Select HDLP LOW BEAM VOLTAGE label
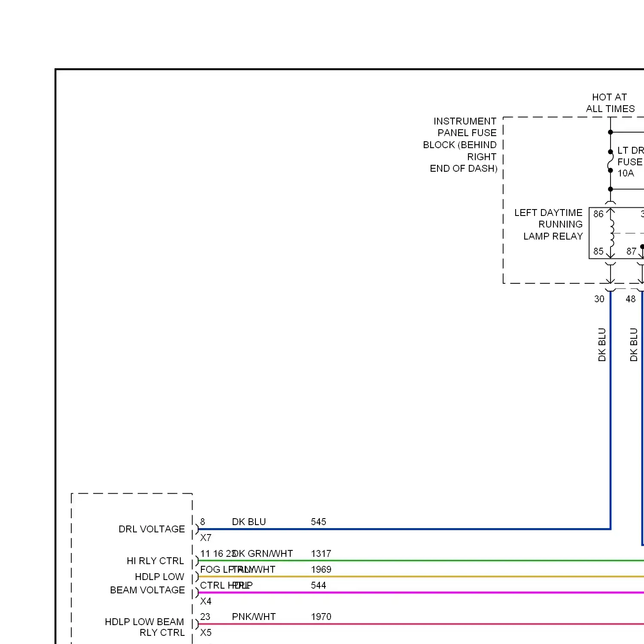The image size is (644, 644). 147,583
